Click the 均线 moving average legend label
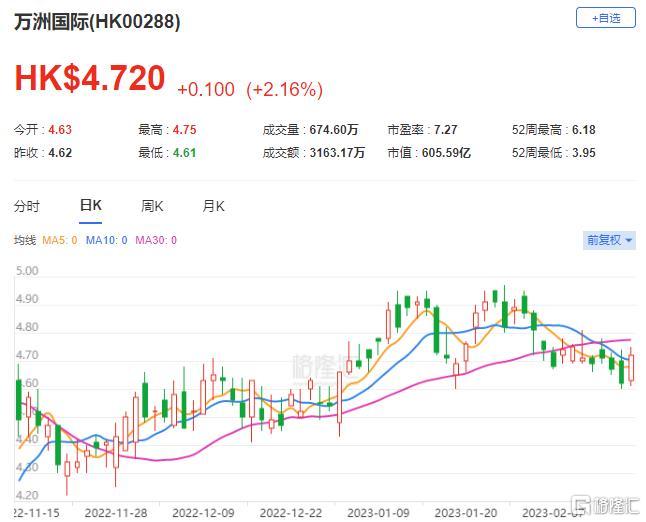 tap(25, 240)
